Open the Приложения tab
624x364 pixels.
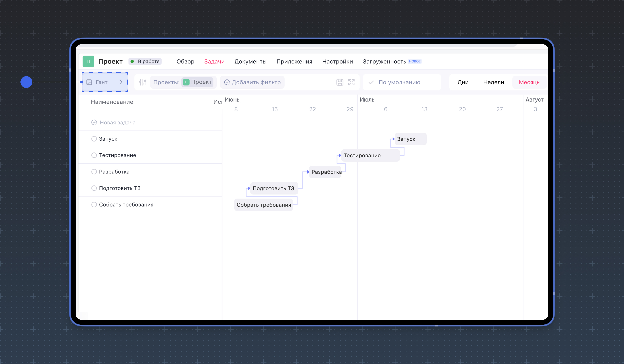click(x=294, y=61)
